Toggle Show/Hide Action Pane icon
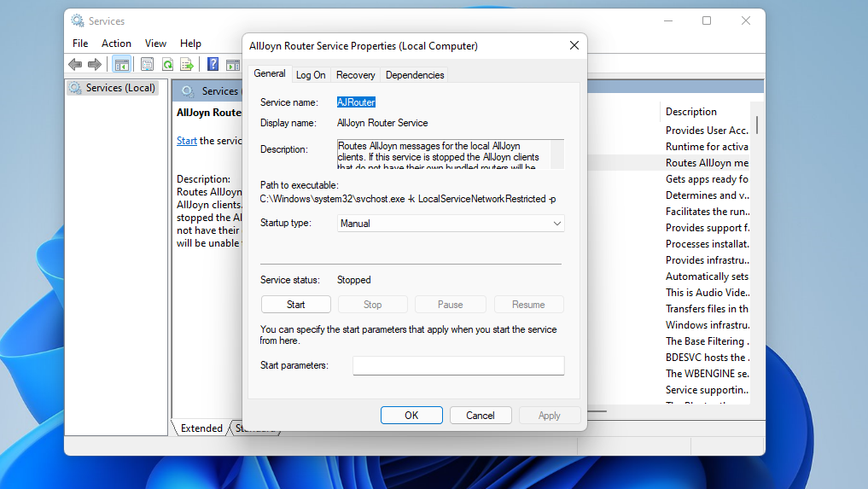Viewport: 868px width, 489px height. coord(232,64)
